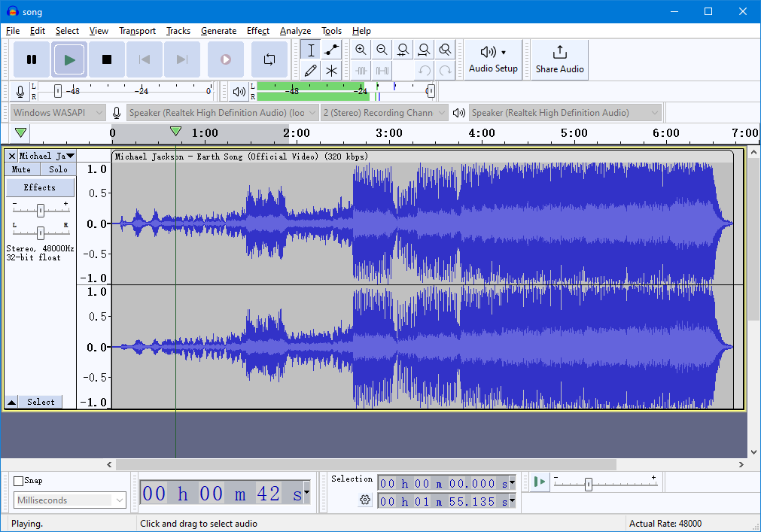
Task: Collapse the track with the up-arrow button
Action: (11, 402)
